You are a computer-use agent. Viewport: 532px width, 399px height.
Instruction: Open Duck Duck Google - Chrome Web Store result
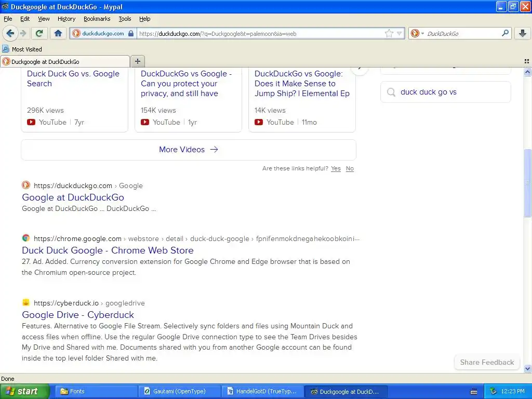[x=108, y=250]
